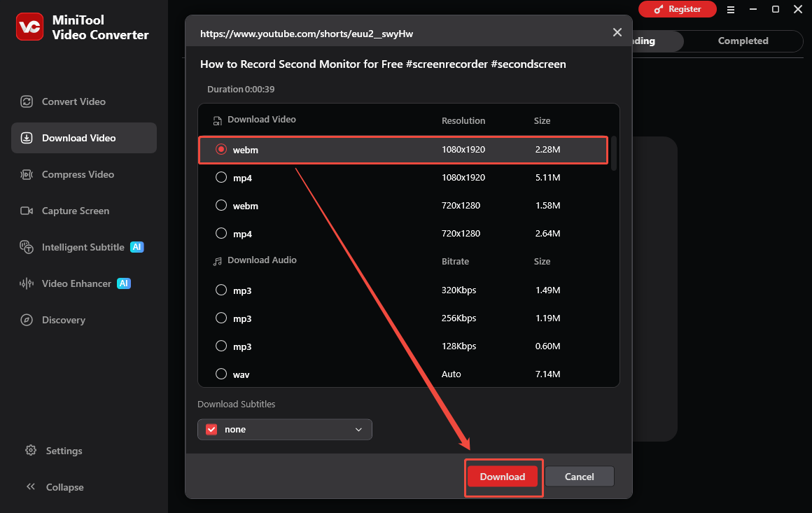This screenshot has width=812, height=513.
Task: Maximize the MiniTool window
Action: click(775, 9)
